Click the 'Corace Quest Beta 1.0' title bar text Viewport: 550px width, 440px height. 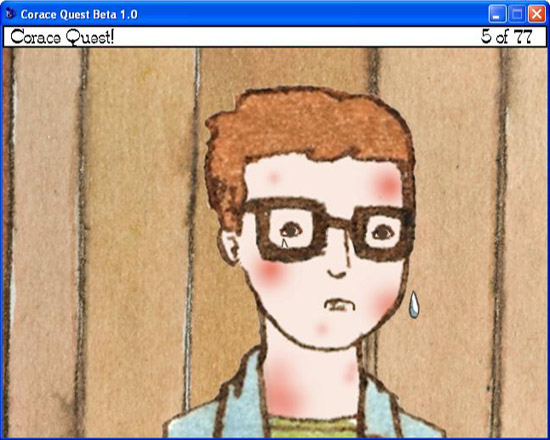(79, 14)
